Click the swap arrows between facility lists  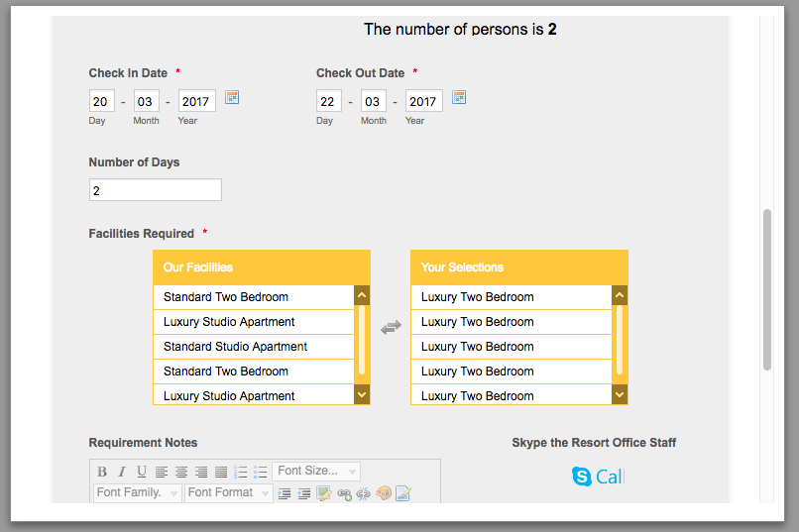(x=391, y=327)
